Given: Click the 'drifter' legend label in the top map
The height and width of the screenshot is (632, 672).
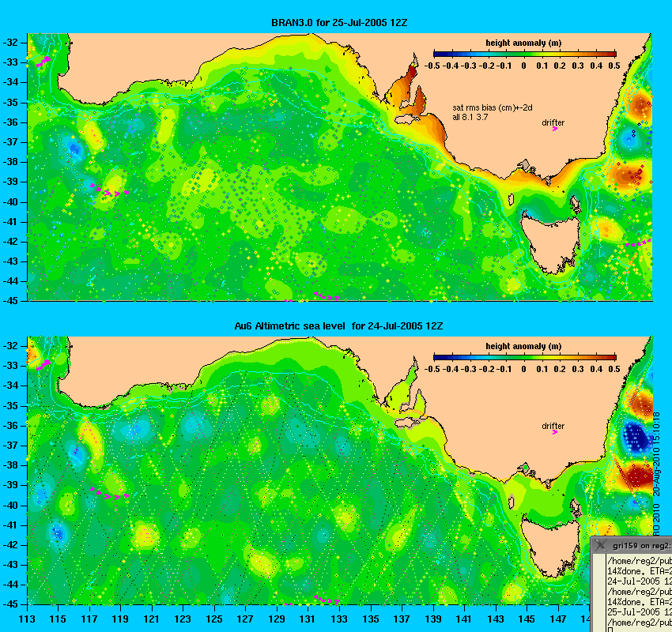Looking at the screenshot, I should pyautogui.click(x=553, y=123).
